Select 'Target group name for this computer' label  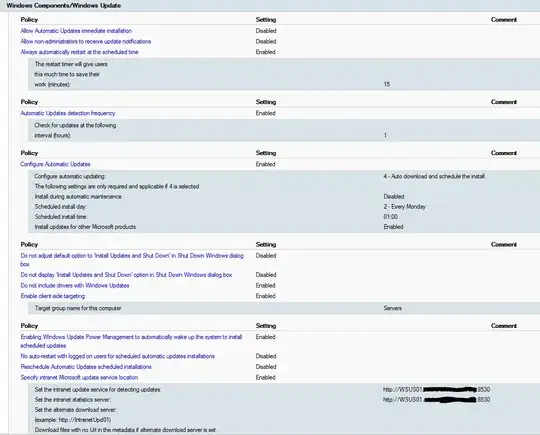coord(78,308)
